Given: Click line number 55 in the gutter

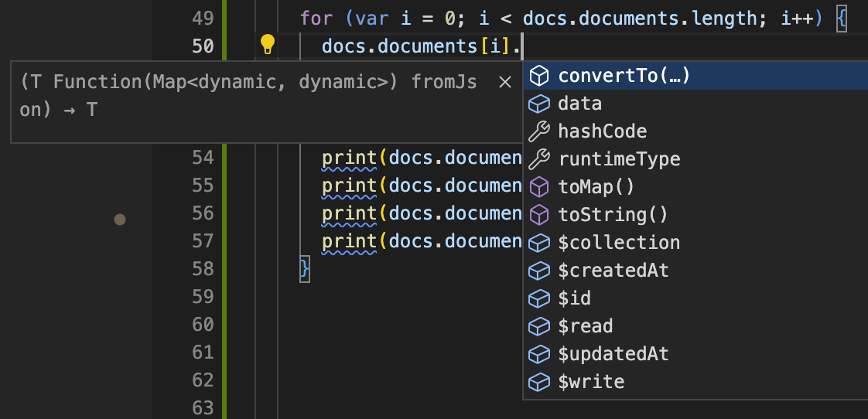Looking at the screenshot, I should coord(203,186).
